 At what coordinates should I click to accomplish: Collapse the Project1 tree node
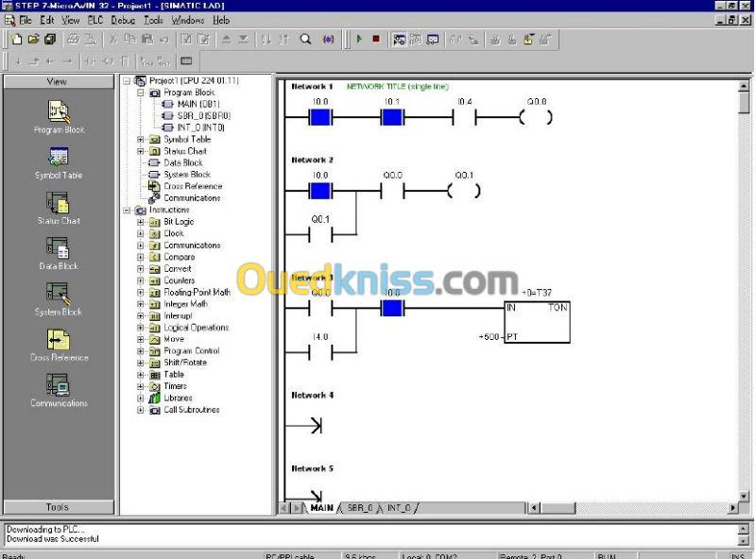click(127, 81)
